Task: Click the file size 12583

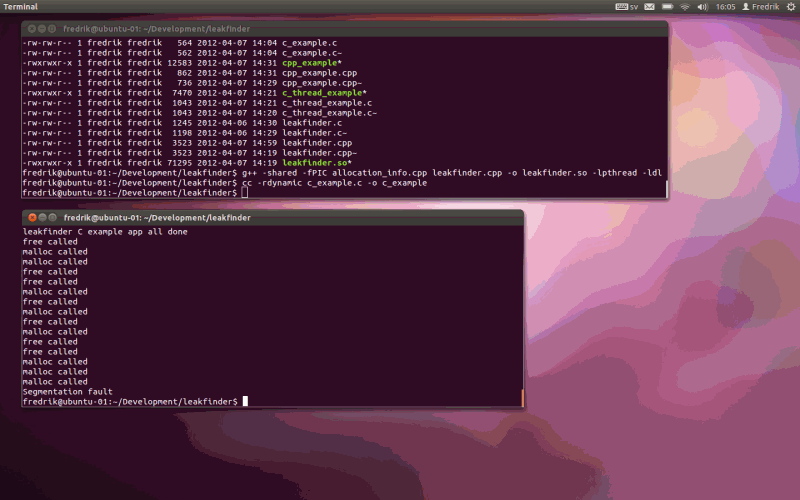Action: click(180, 63)
